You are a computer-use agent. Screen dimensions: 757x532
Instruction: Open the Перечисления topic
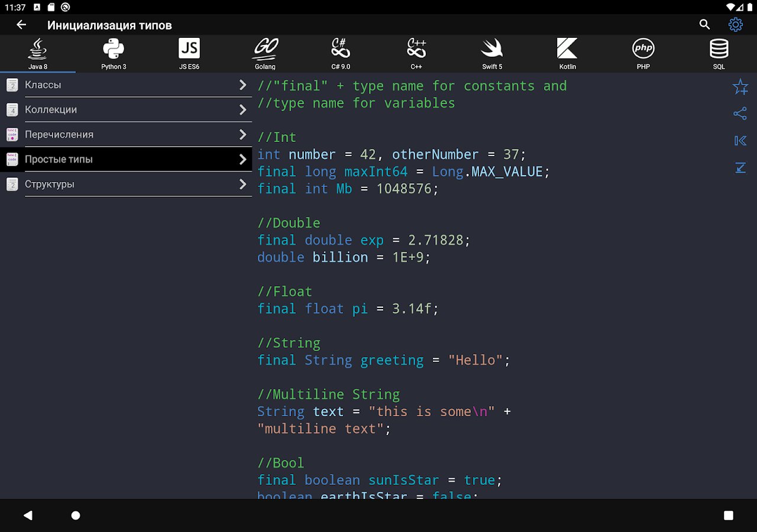coord(127,135)
